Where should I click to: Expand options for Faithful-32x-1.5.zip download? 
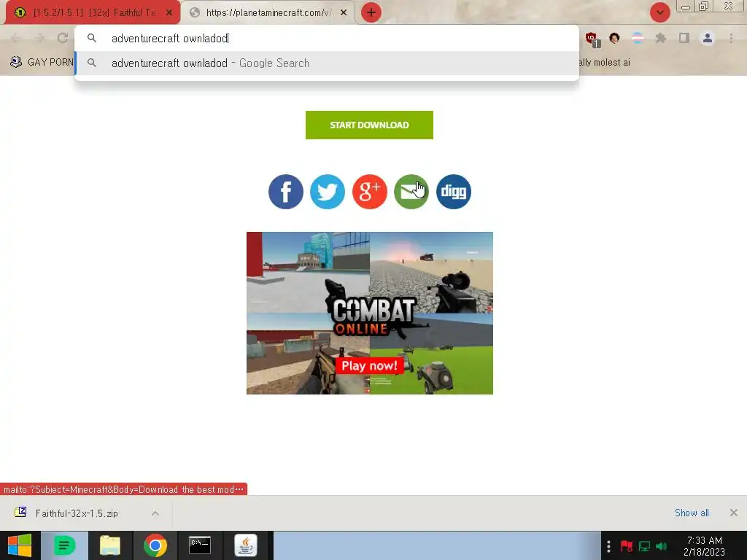click(155, 513)
